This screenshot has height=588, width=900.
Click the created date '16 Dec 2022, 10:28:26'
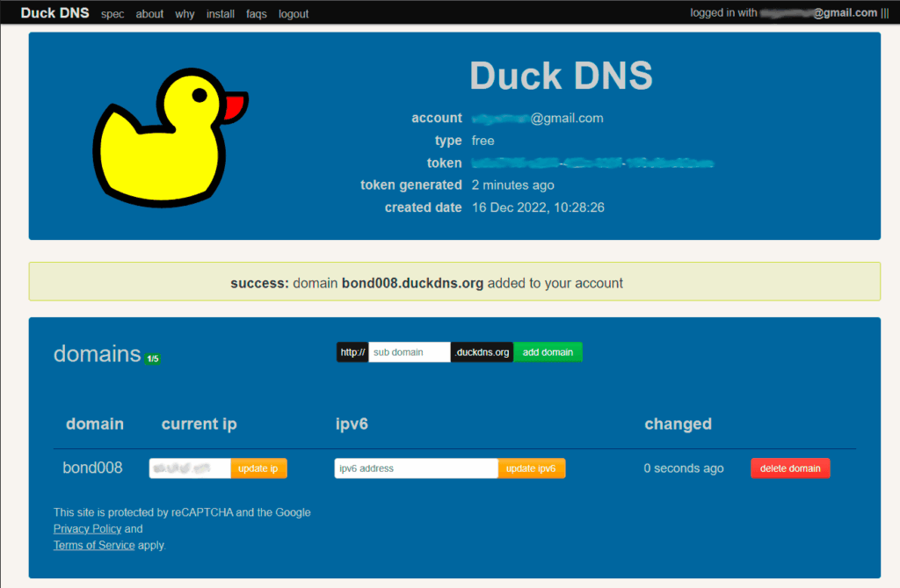tap(538, 207)
